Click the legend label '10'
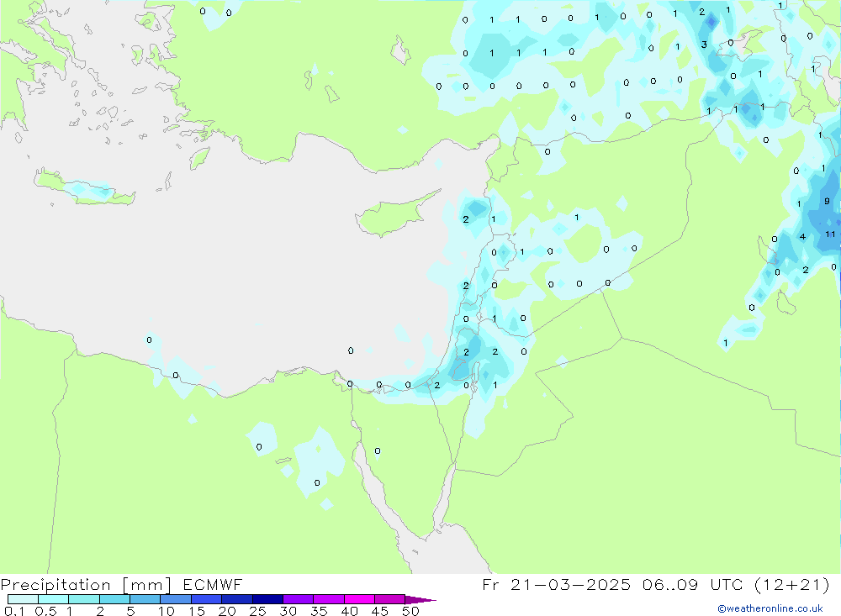The width and height of the screenshot is (841, 616). (167, 611)
